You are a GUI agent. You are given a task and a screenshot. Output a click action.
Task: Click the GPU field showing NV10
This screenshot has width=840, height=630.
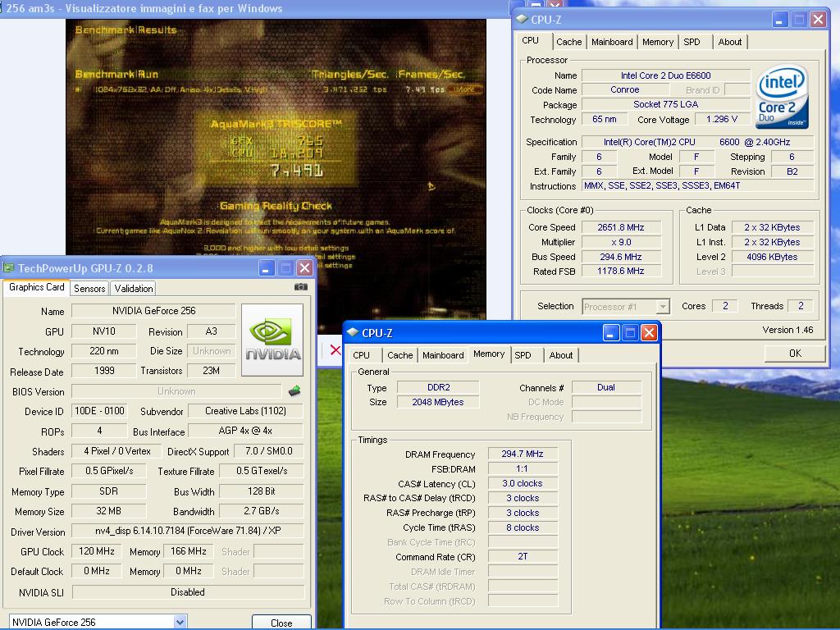click(104, 331)
